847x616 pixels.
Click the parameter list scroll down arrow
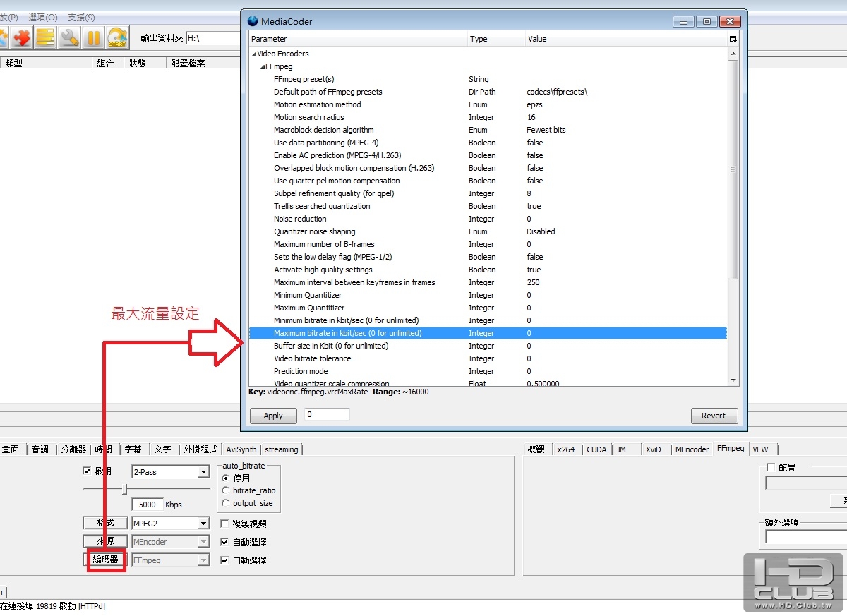click(x=733, y=380)
